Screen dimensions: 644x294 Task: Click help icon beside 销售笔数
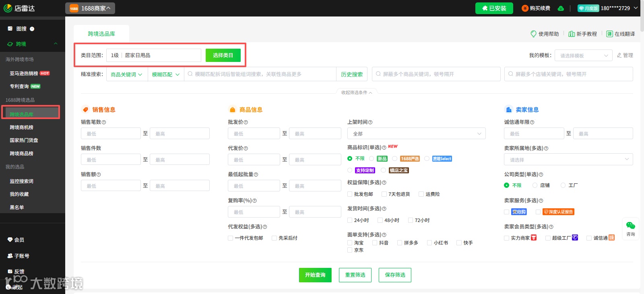tap(104, 122)
